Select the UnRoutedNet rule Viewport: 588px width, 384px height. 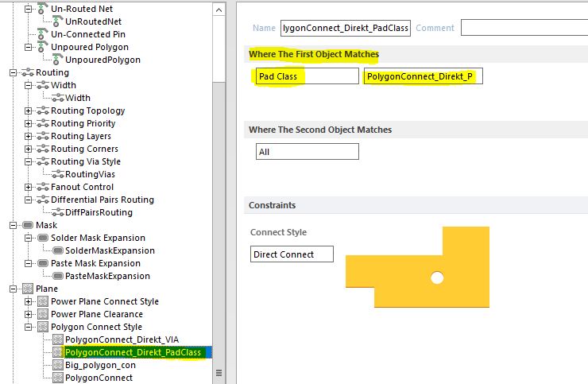94,21
